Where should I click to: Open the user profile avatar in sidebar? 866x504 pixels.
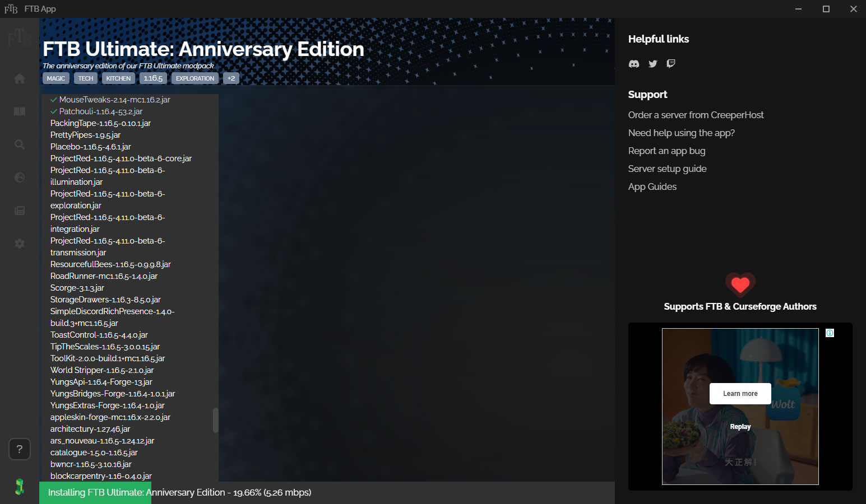20,487
